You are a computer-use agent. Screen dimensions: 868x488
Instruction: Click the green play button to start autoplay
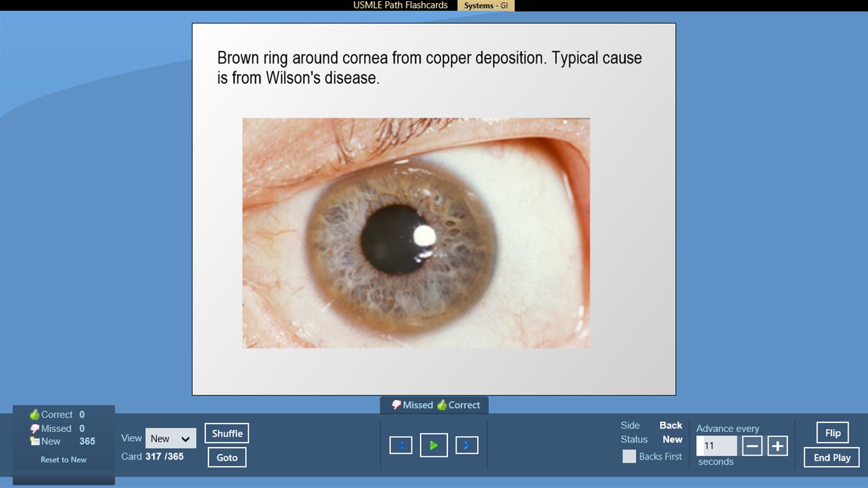(434, 445)
